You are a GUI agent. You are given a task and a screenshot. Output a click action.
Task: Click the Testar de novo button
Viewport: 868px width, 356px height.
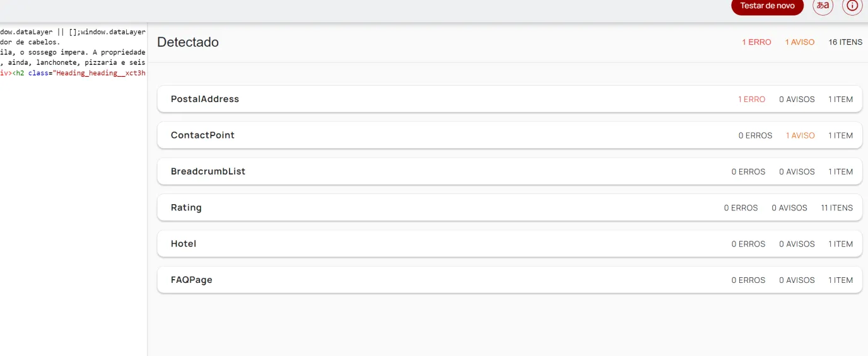[x=767, y=6]
